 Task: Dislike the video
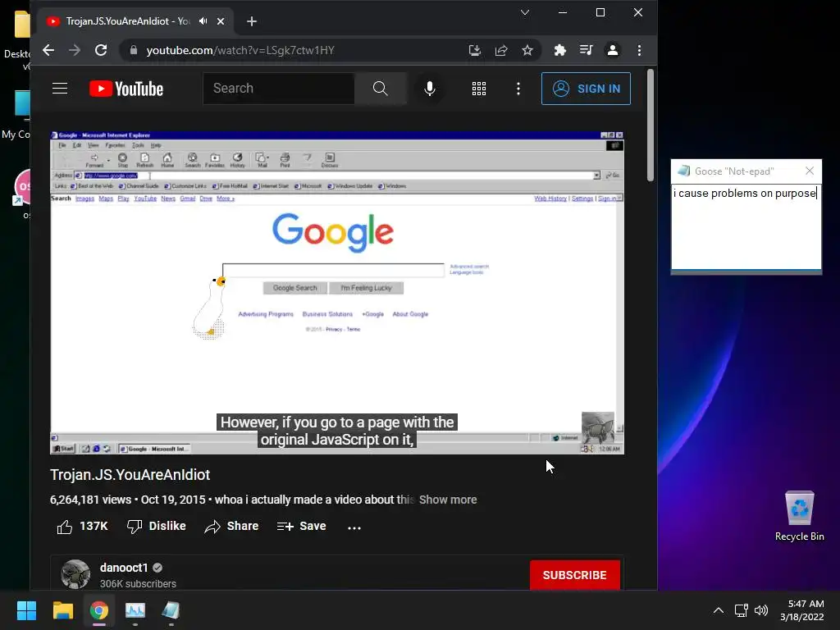point(157,527)
